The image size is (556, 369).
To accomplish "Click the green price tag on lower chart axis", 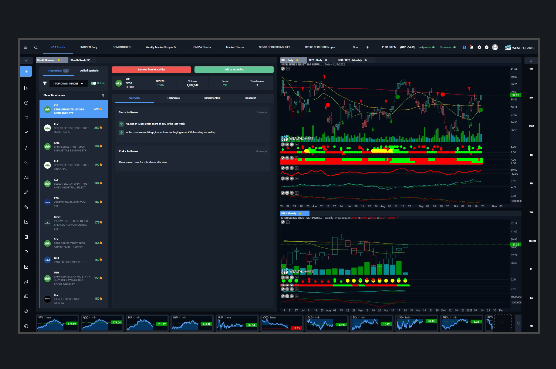I will click(x=515, y=245).
